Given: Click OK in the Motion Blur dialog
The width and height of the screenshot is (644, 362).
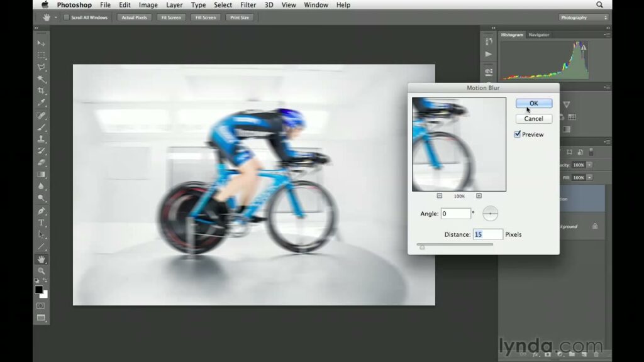Looking at the screenshot, I should pos(533,104).
